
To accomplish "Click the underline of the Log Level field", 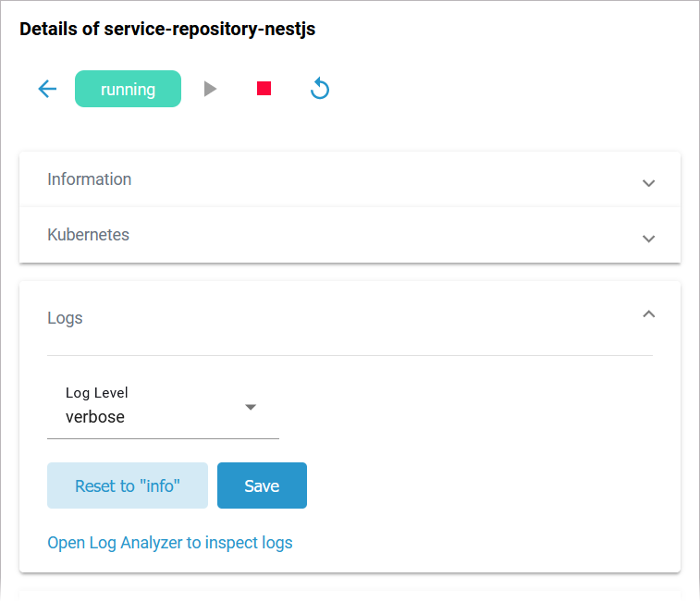I will coord(163,438).
